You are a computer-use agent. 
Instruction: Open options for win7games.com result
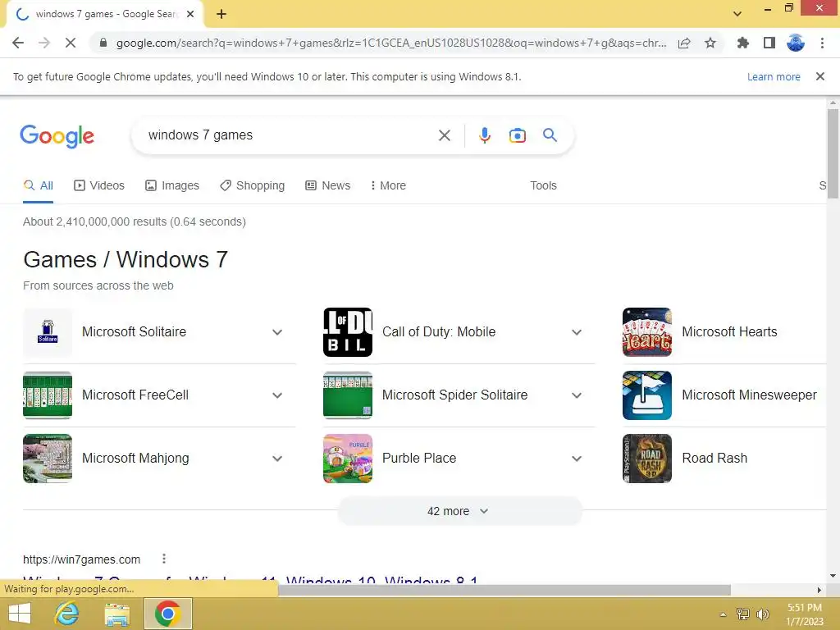[164, 559]
